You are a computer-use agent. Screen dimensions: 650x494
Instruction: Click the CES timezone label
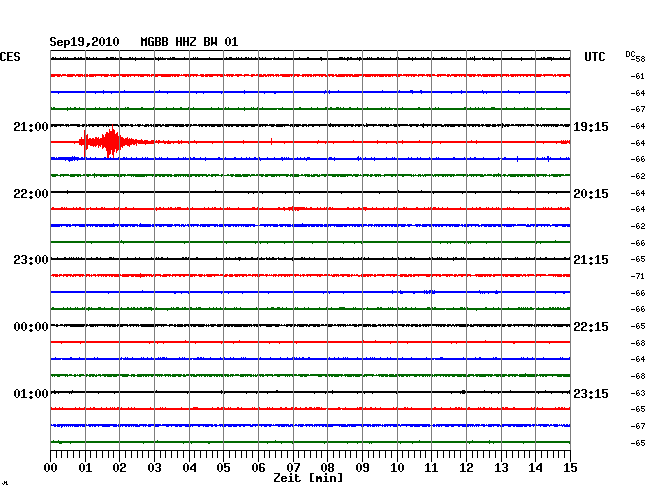[x=10, y=57]
